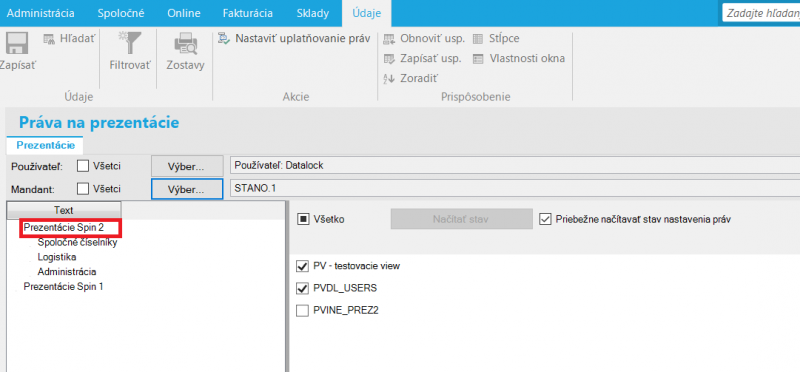The height and width of the screenshot is (372, 800).
Task: Toggle the Používateľ Všetci checkbox
Action: coord(83,166)
